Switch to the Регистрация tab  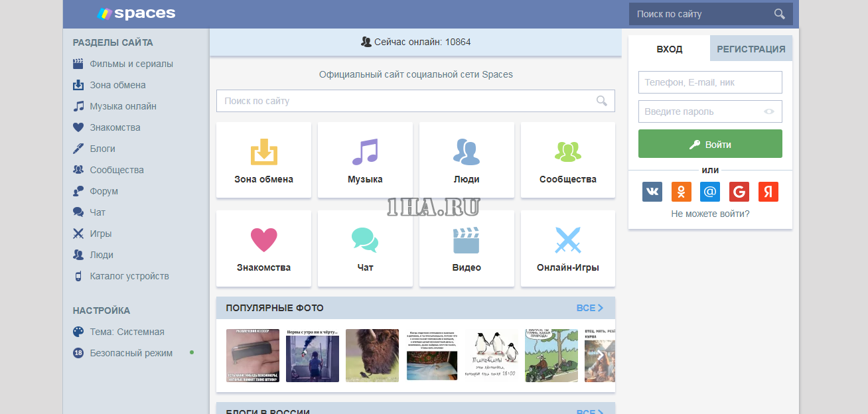[x=751, y=49]
